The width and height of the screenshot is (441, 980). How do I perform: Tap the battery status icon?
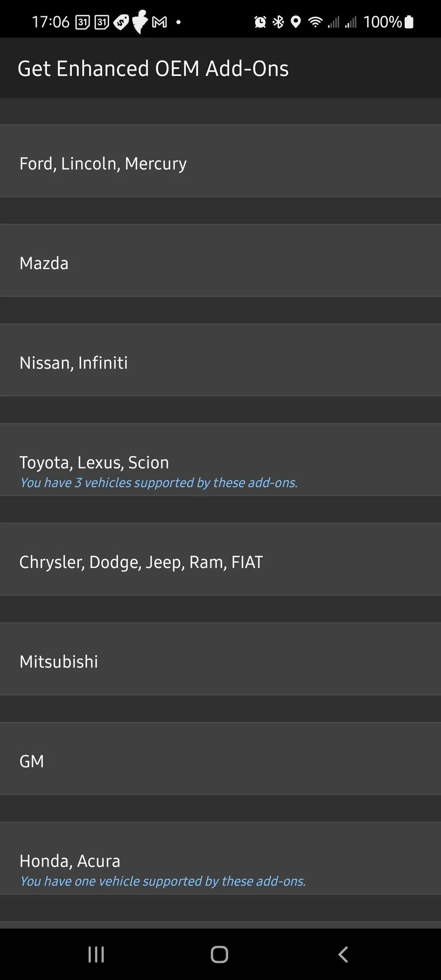click(409, 22)
